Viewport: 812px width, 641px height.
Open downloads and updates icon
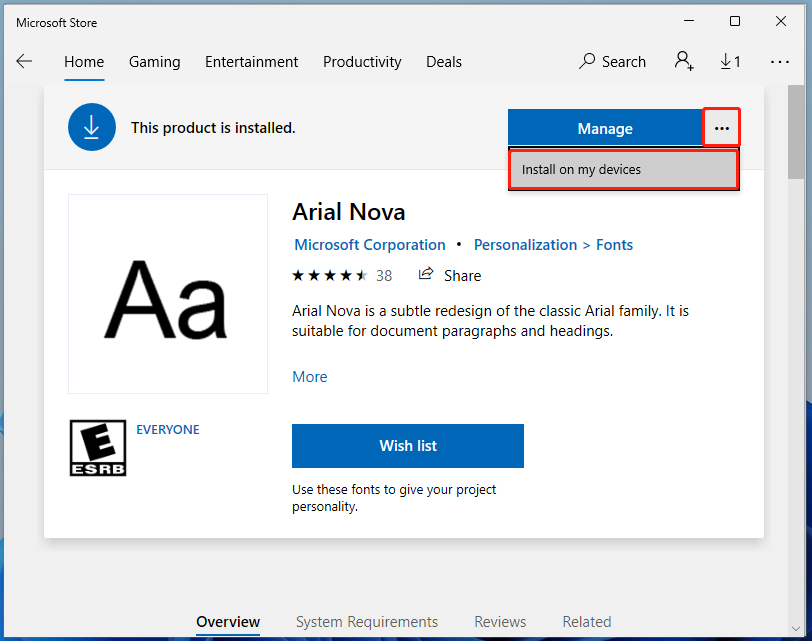tap(730, 62)
